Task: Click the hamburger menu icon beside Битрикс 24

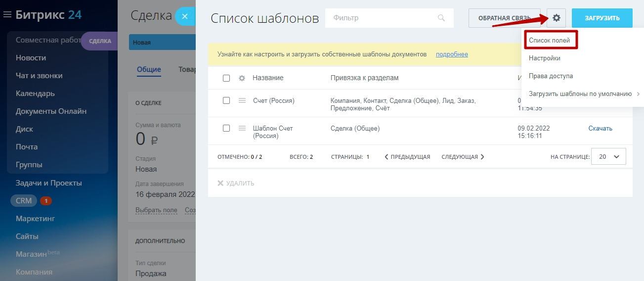Action: coord(7,15)
